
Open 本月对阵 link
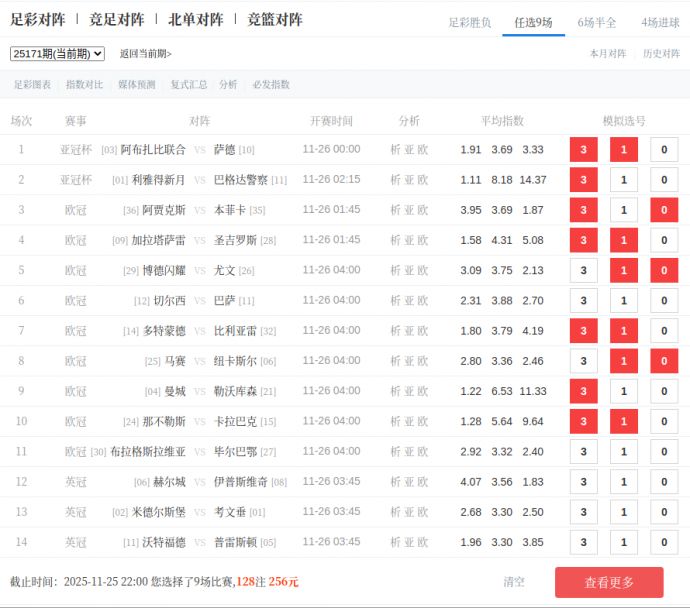(608, 54)
